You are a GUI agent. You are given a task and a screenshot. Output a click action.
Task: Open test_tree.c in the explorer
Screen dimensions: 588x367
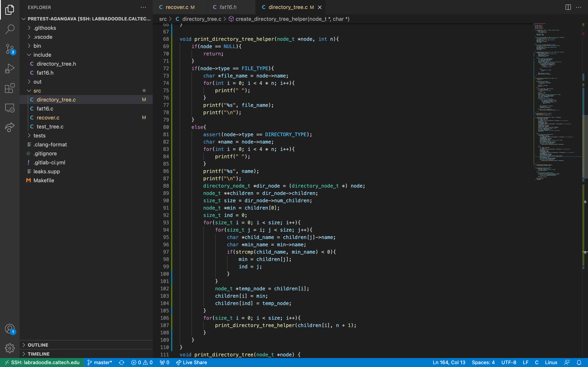(50, 126)
